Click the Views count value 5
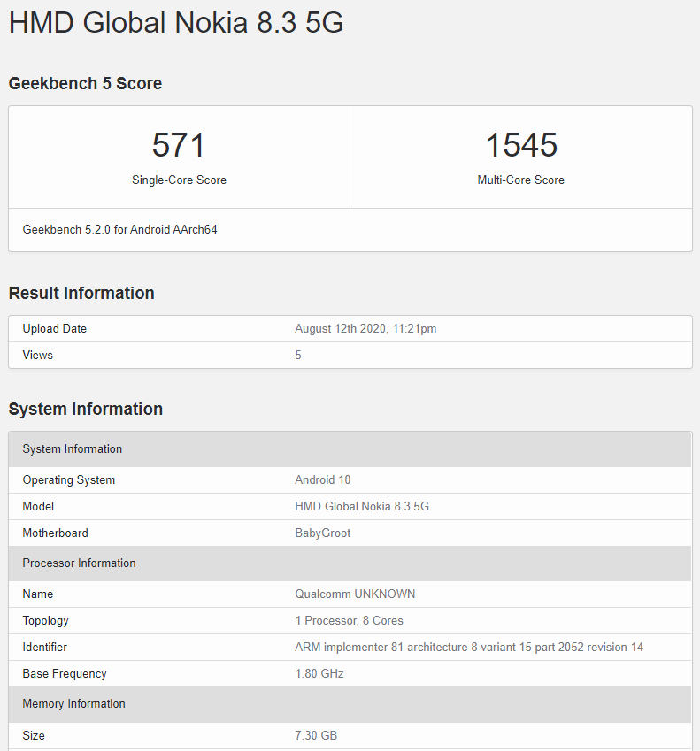This screenshot has height=751, width=700. (298, 355)
